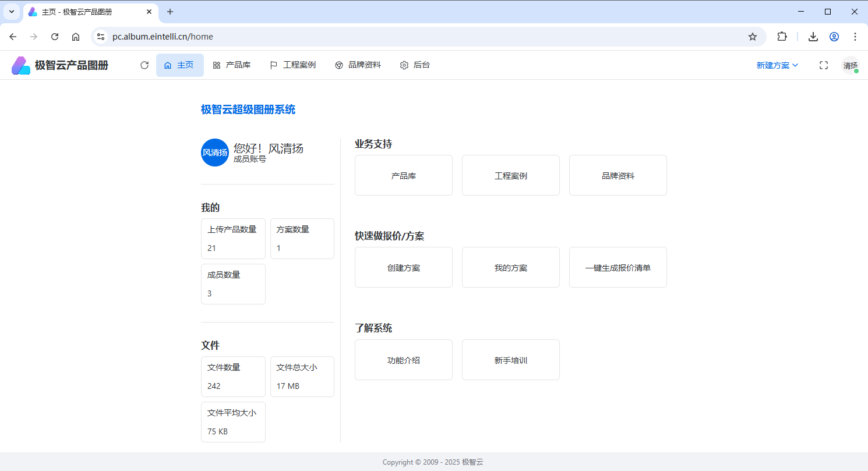
Task: Click the site information icon in address bar
Action: click(101, 37)
